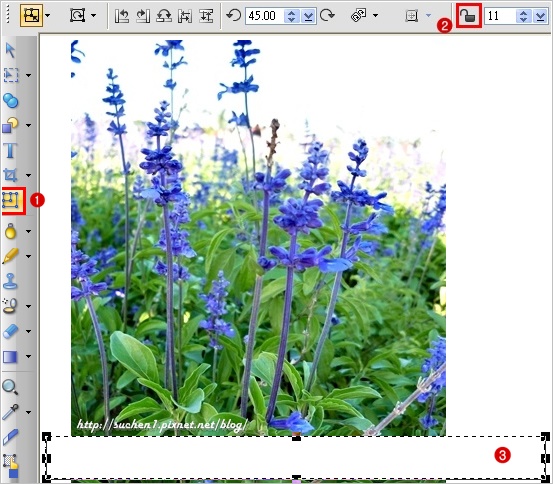This screenshot has width=553, height=484.
Task: Toggle the aspect ratio lock icon
Action: (x=468, y=16)
